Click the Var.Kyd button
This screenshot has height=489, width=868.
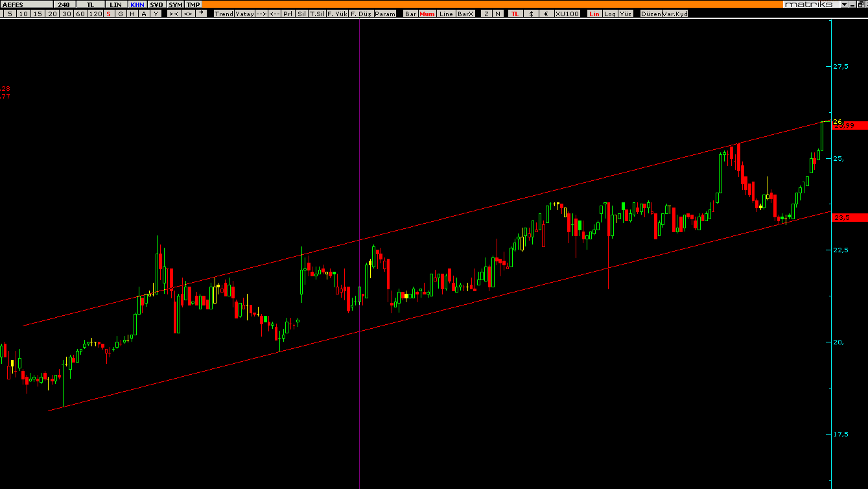coord(675,14)
